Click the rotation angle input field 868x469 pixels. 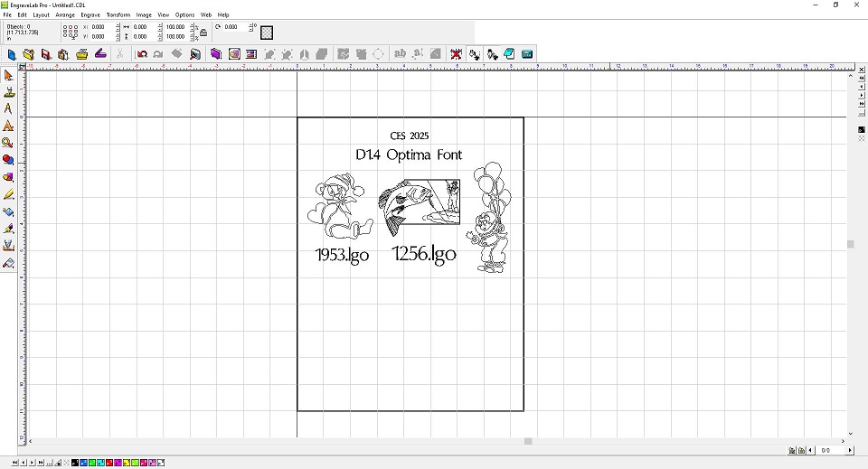coord(235,26)
